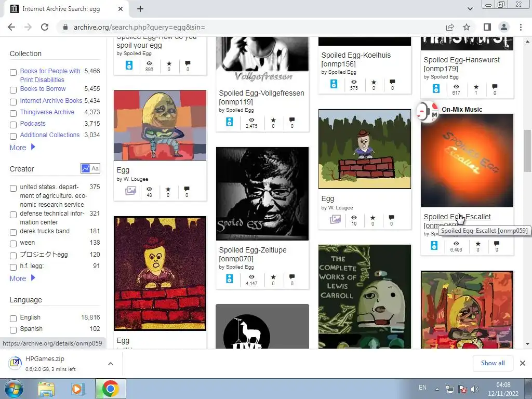
Task: Expand More under Creator filters
Action: click(x=22, y=278)
